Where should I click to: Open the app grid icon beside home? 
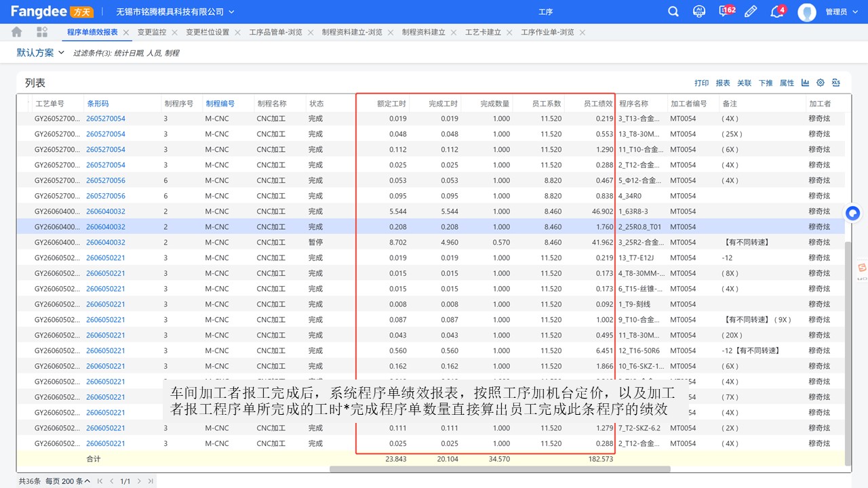coord(42,32)
